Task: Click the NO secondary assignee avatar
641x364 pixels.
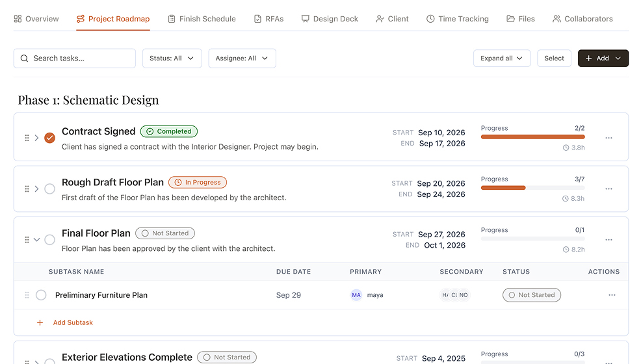Action: coord(464,295)
